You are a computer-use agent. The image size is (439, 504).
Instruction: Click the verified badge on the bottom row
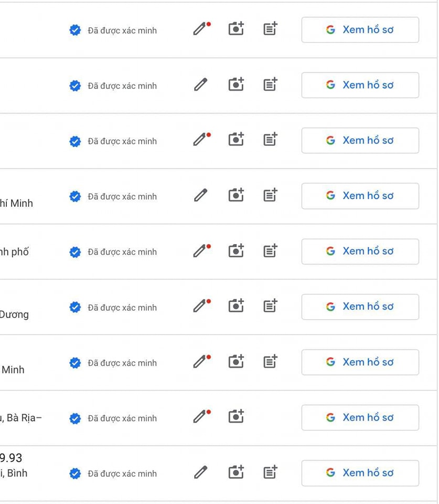click(x=75, y=473)
